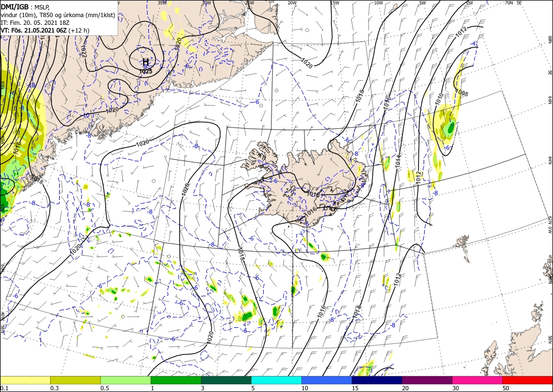Choose the purple 20–30 legend swatch
This screenshot has height=392, width=553.
pos(427,380)
